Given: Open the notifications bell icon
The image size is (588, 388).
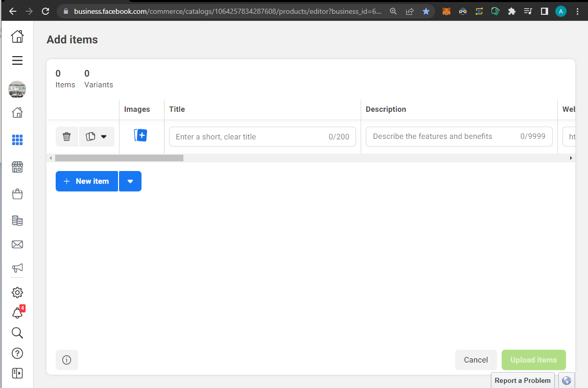Looking at the screenshot, I should [x=17, y=313].
